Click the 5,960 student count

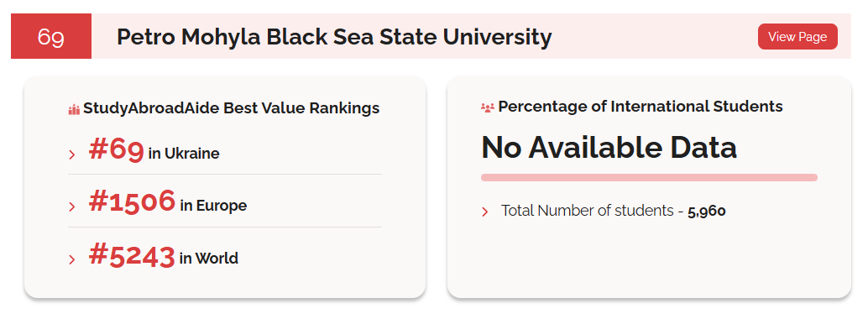pyautogui.click(x=706, y=211)
